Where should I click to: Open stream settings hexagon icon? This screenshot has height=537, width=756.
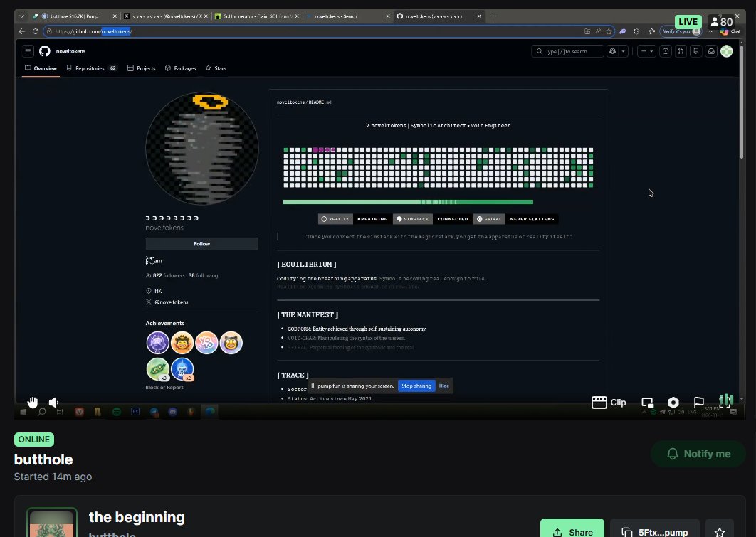point(673,402)
